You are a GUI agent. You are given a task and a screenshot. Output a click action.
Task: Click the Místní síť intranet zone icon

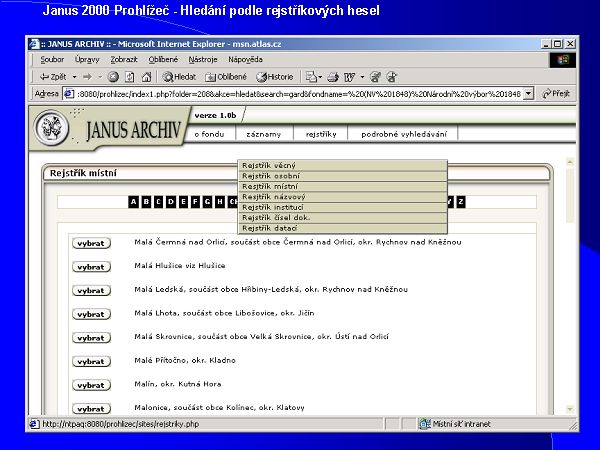tap(425, 424)
